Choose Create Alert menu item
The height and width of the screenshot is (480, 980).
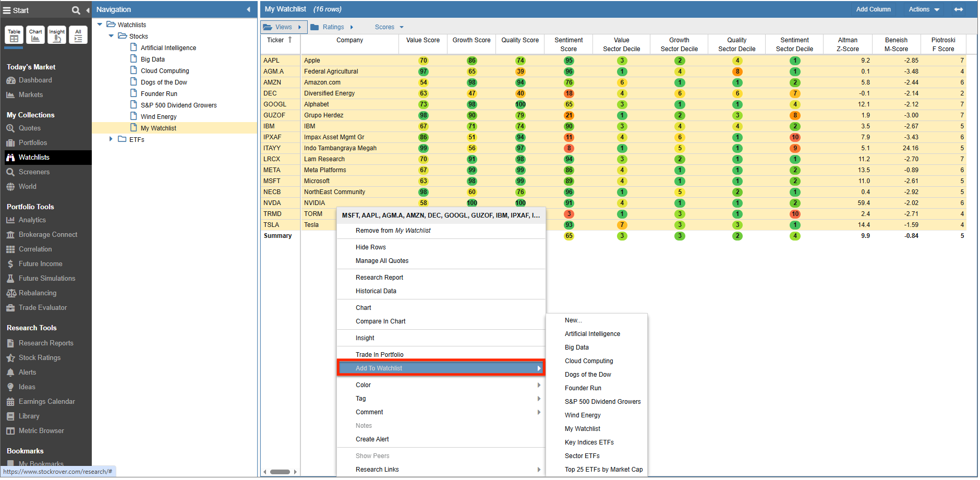[441, 439]
